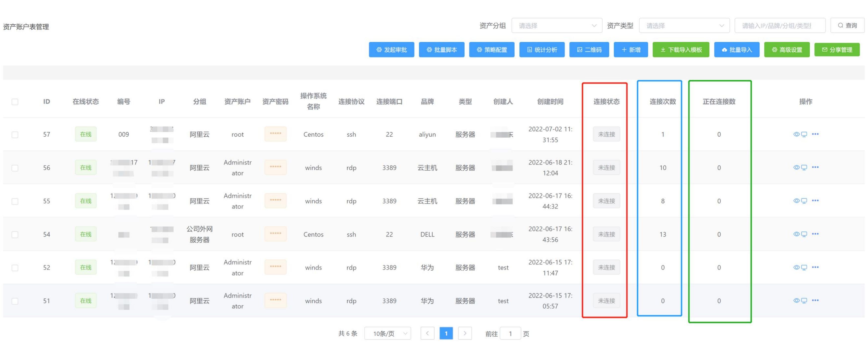Click the 二维码 button
This screenshot has width=868, height=353.
tap(589, 50)
